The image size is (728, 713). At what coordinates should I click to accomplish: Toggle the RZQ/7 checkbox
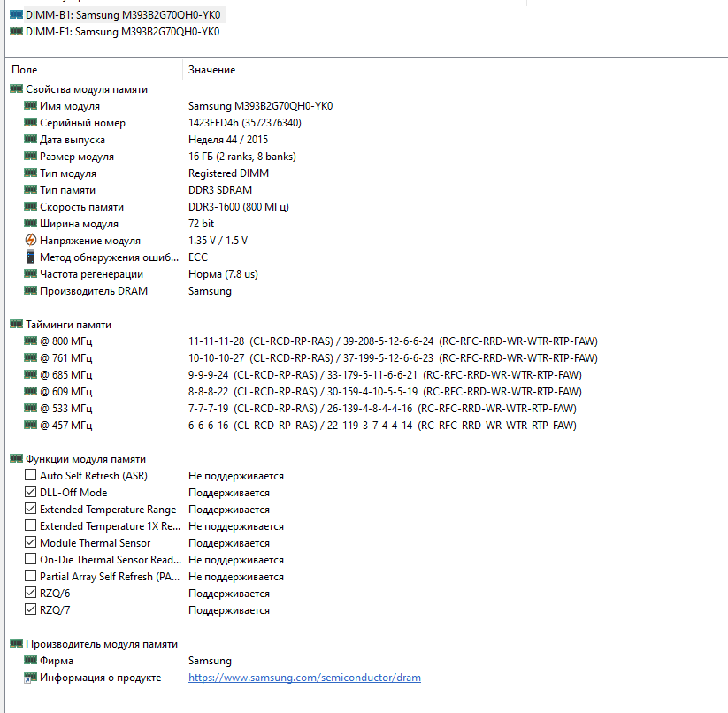click(30, 609)
